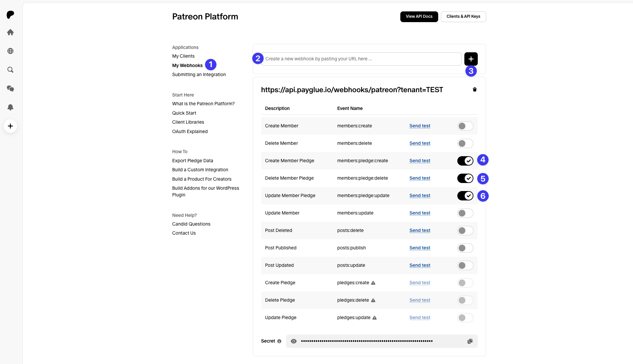Image resolution: width=633 pixels, height=364 pixels.
Task: Open the search magnifier icon
Action: 10,70
